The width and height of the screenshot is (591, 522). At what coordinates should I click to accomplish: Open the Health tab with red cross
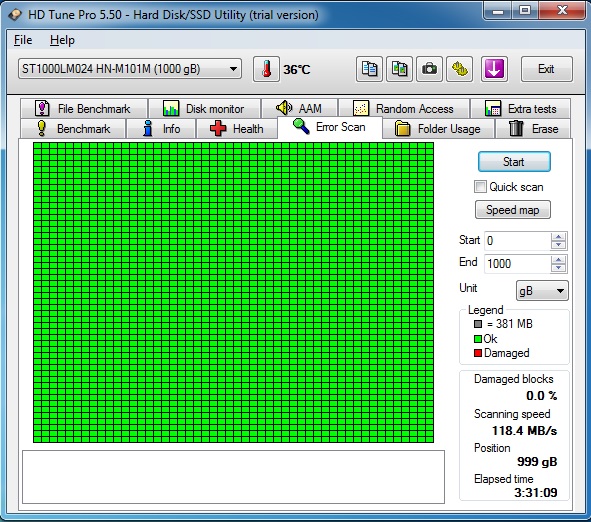[236, 129]
